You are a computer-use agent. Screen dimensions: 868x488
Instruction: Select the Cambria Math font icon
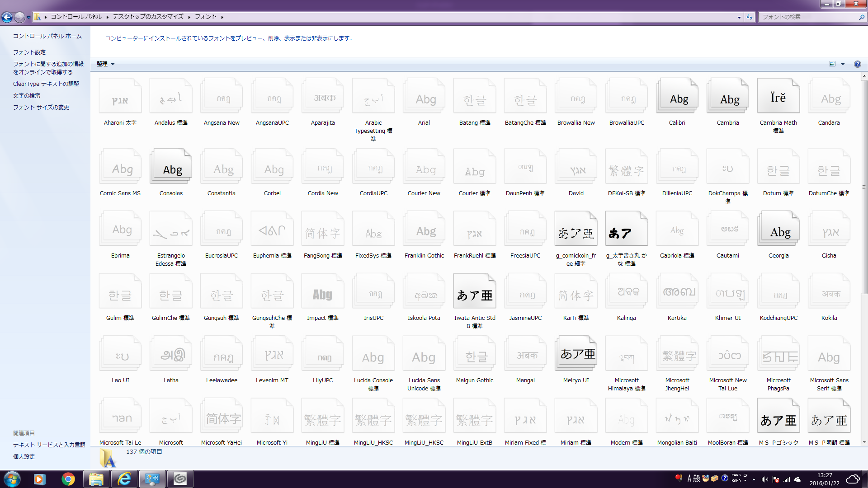click(x=778, y=97)
